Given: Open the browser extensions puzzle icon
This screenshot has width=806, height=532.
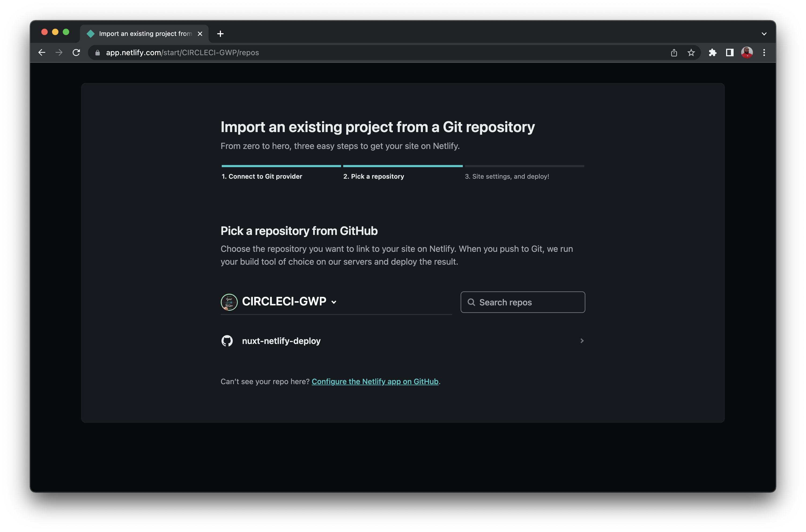Looking at the screenshot, I should click(713, 53).
